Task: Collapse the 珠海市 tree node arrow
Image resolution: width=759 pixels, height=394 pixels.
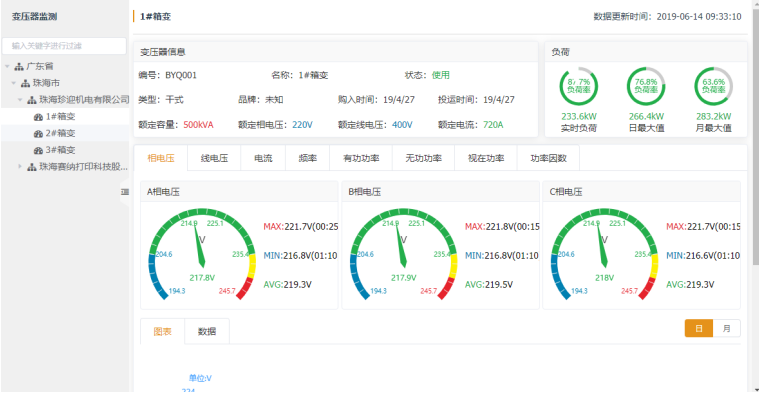Action: click(x=14, y=83)
